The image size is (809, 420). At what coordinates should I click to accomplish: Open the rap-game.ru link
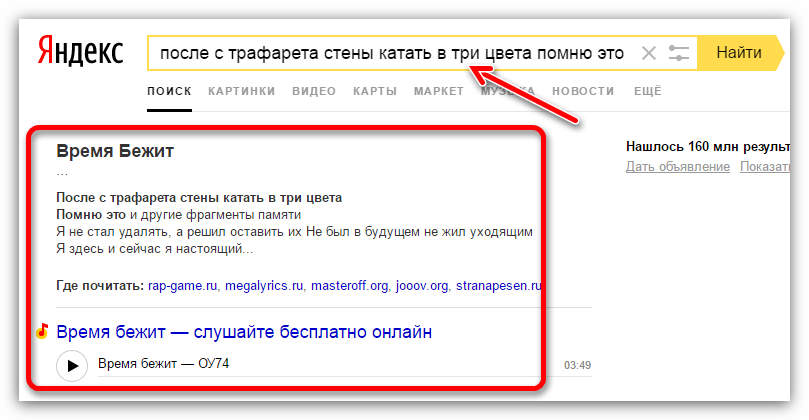pos(182,286)
